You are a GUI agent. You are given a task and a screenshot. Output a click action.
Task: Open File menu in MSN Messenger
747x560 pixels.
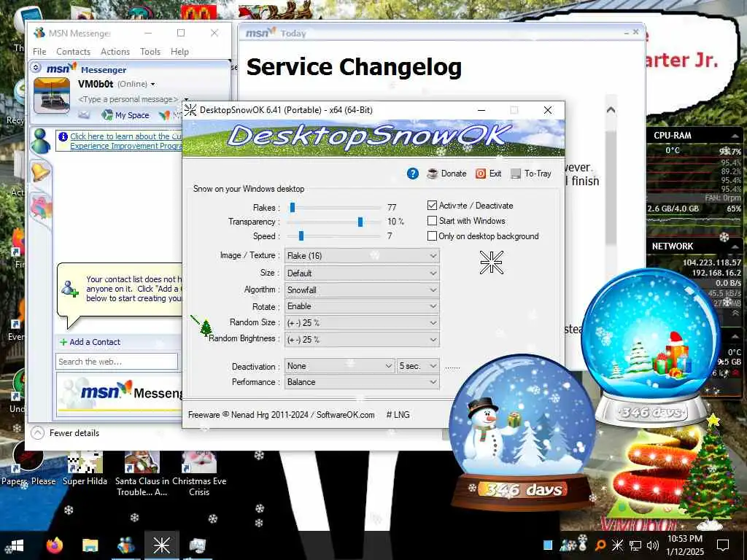pyautogui.click(x=39, y=52)
